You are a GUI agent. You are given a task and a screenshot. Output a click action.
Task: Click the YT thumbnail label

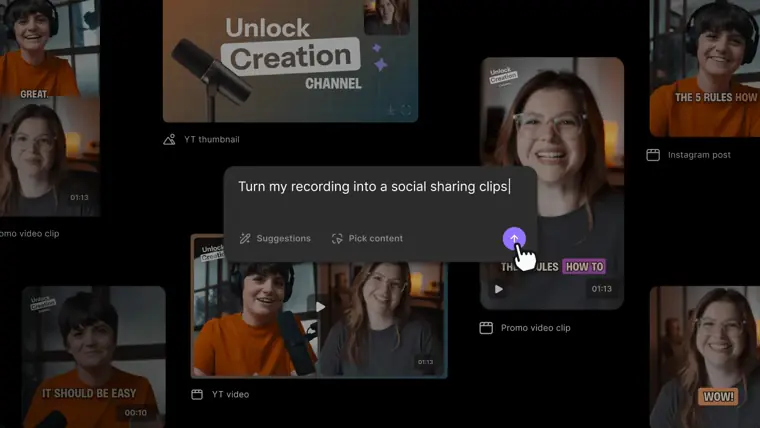[212, 140]
